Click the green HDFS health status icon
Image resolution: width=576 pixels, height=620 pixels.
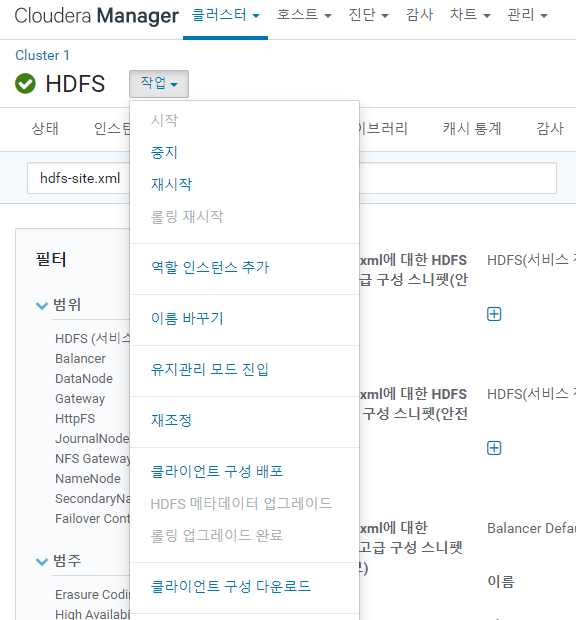(x=25, y=84)
